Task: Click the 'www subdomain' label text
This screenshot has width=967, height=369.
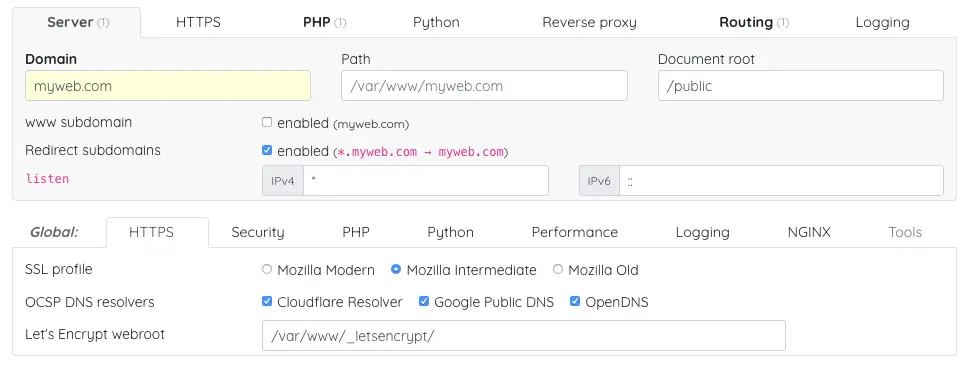Action: tap(78, 122)
